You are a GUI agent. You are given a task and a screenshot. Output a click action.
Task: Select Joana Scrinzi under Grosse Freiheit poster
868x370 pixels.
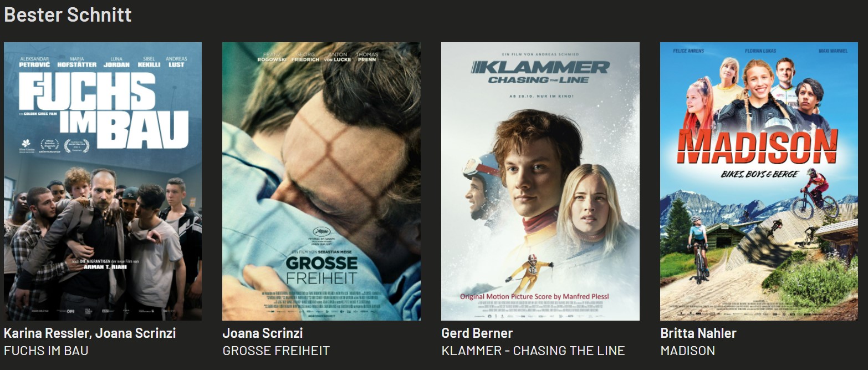(x=263, y=333)
